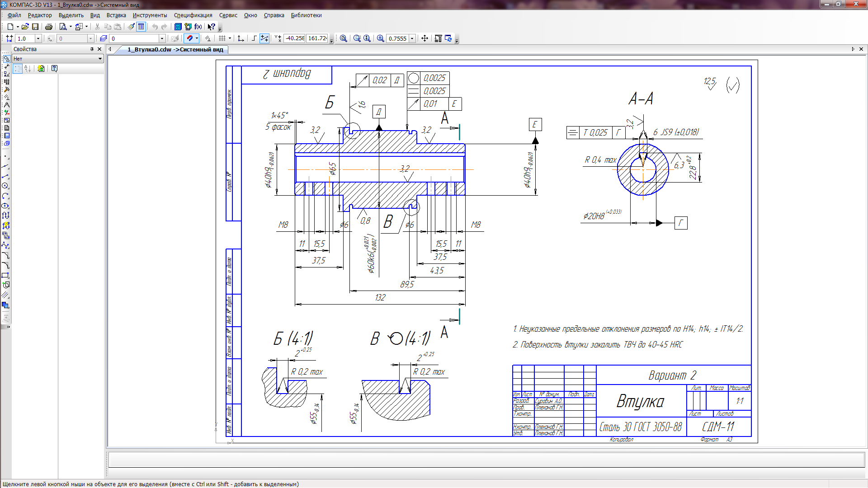Toggle the Properties panel display button in toolbar
This screenshot has height=488, width=868.
(x=141, y=27)
